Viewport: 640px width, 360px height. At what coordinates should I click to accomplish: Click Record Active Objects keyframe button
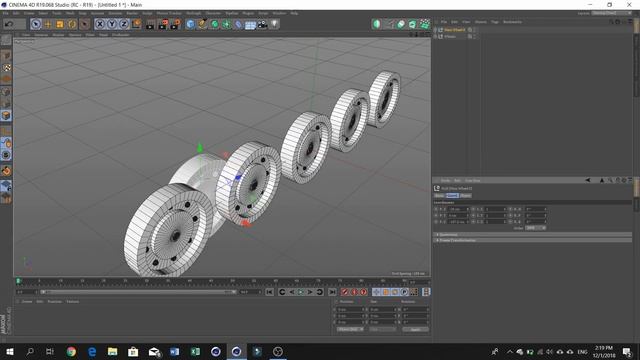point(345,292)
